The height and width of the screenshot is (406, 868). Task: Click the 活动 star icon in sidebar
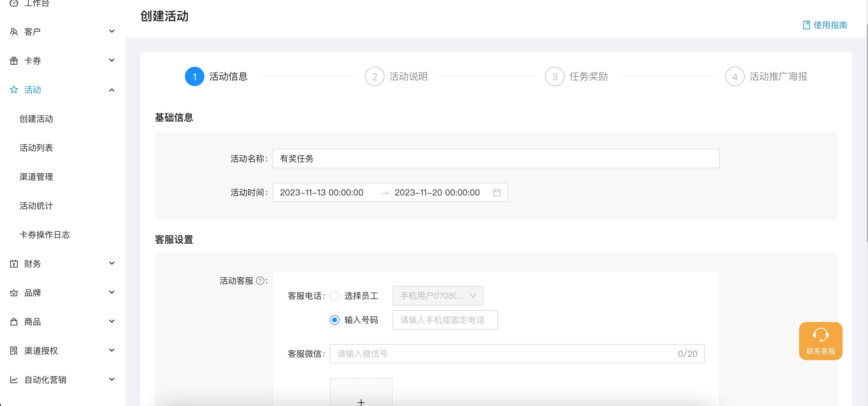click(14, 90)
